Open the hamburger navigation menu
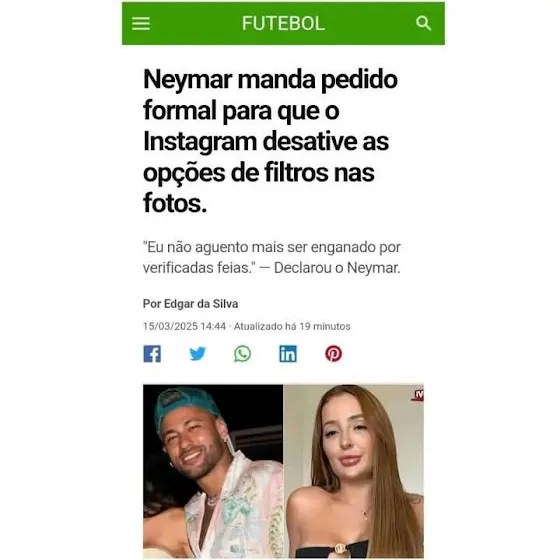The height and width of the screenshot is (560, 560). click(141, 24)
